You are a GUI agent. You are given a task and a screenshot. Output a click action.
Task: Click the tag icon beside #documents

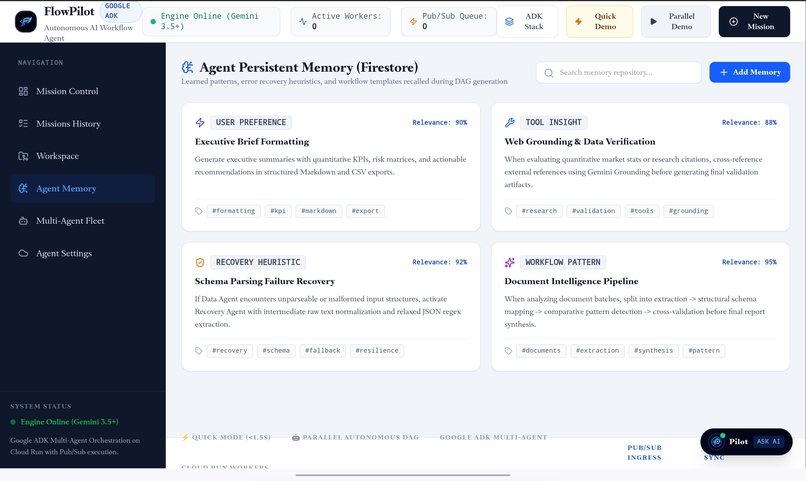tap(508, 351)
